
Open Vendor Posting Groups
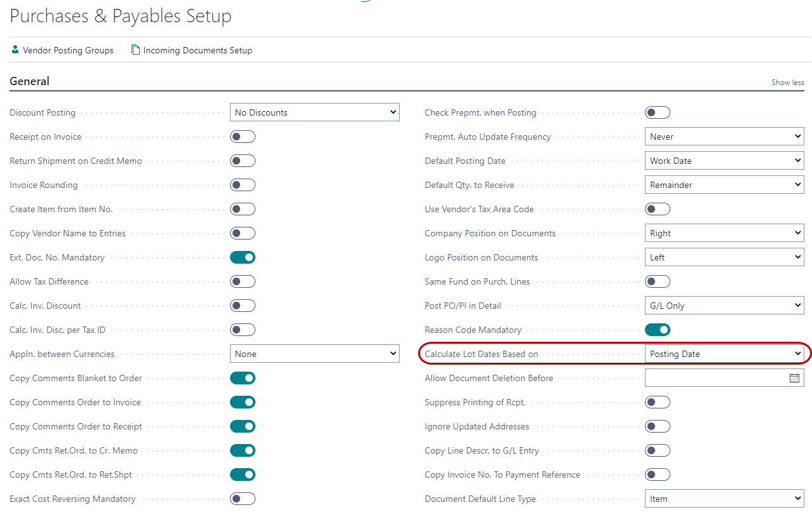point(68,50)
